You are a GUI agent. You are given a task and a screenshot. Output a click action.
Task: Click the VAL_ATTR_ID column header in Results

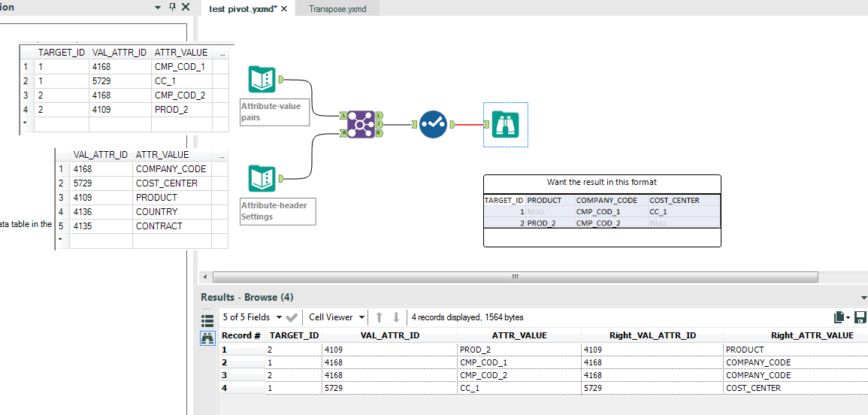point(389,335)
